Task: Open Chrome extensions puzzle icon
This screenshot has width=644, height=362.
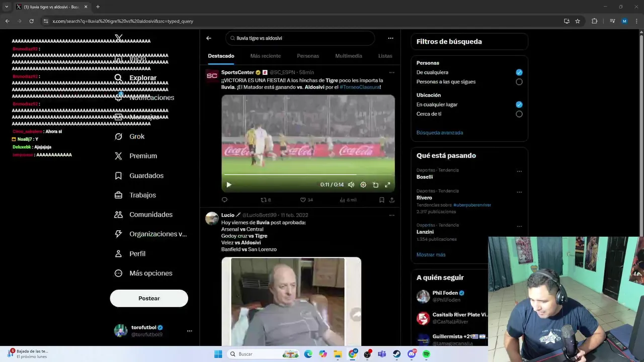Action: [x=594, y=21]
